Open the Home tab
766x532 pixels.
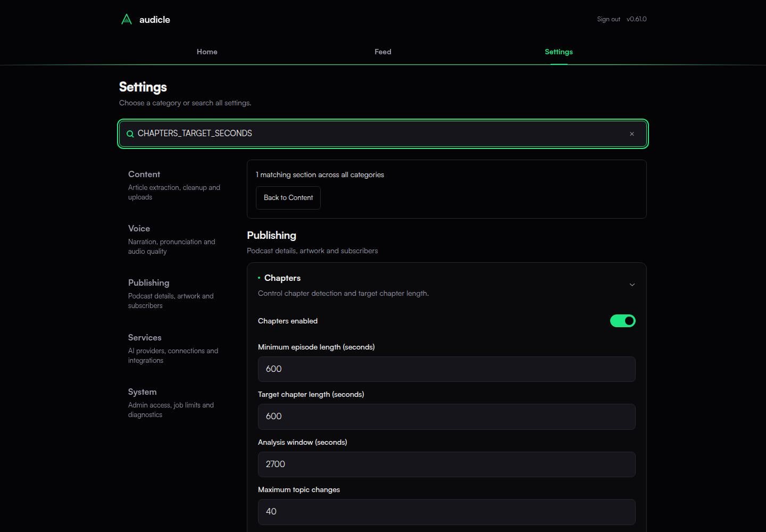tap(207, 52)
